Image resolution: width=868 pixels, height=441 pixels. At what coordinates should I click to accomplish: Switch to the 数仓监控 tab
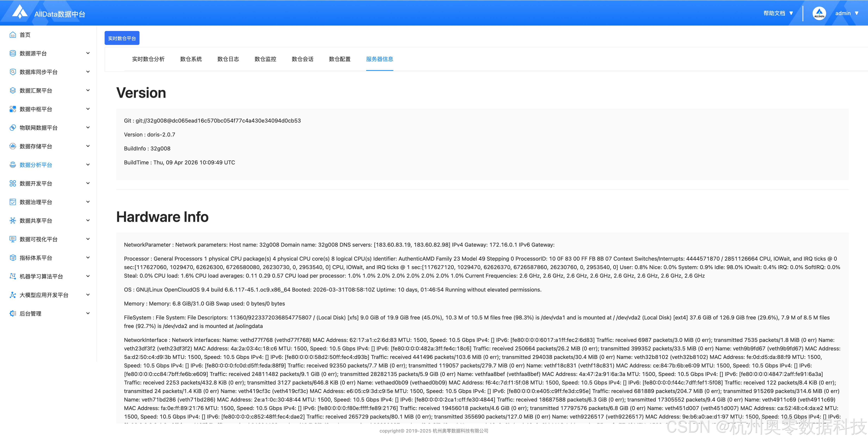pyautogui.click(x=265, y=59)
